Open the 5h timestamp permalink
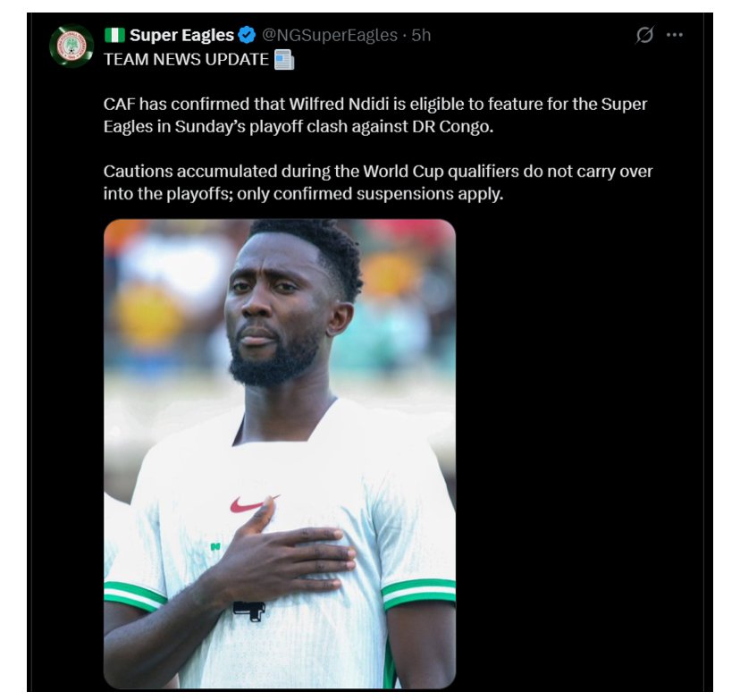Viewport: 740px width, 700px height. pyautogui.click(x=421, y=36)
